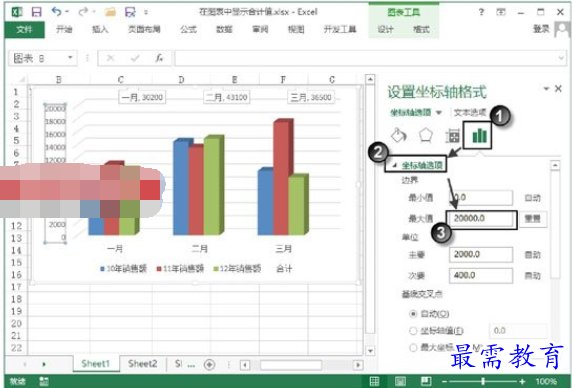Click the confirm checkmark in formula bar

pyautogui.click(x=135, y=58)
